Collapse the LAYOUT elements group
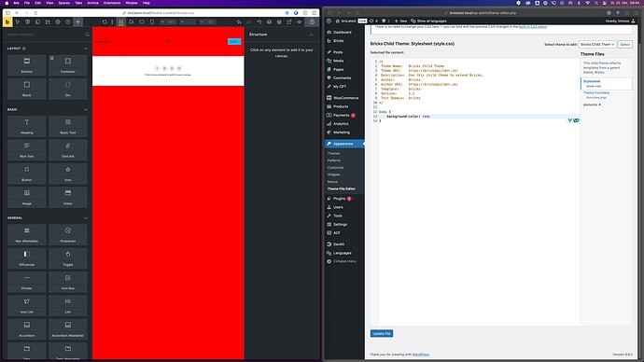 click(86, 49)
